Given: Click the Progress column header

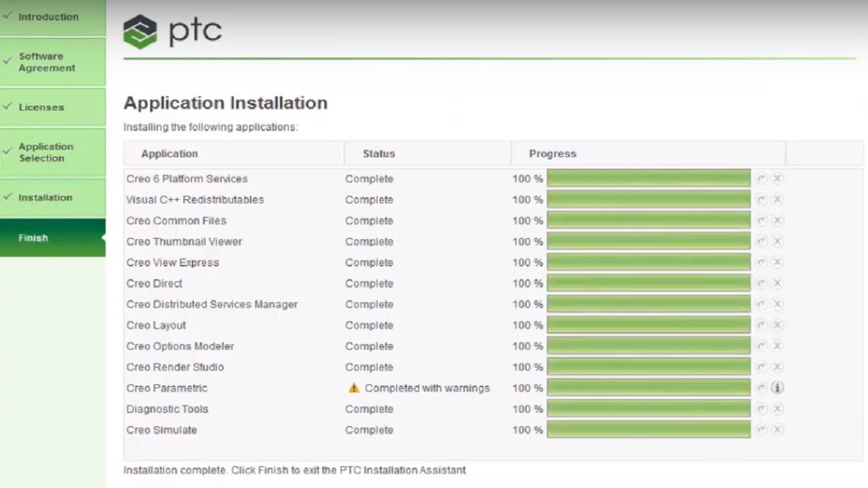Looking at the screenshot, I should (x=648, y=154).
